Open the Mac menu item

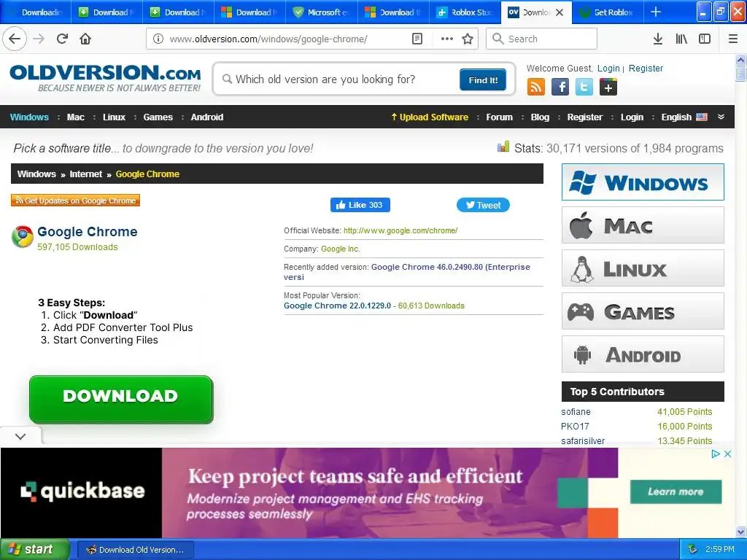(76, 117)
